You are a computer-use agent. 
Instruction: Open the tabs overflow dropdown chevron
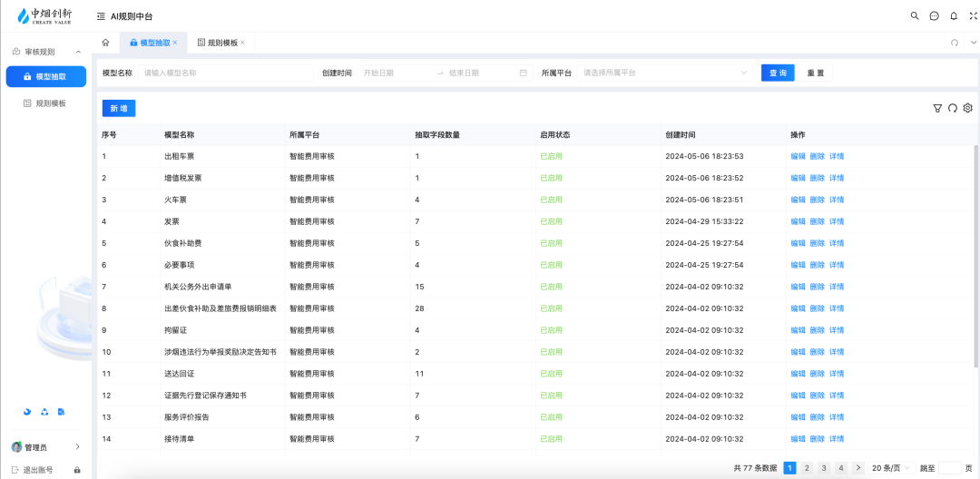[x=973, y=43]
